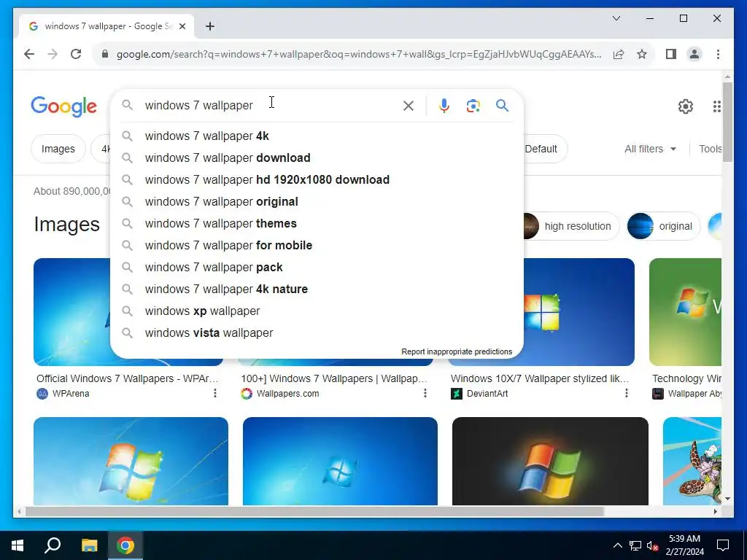
Task: Click the vertical scrollbar thumb
Action: (x=727, y=122)
